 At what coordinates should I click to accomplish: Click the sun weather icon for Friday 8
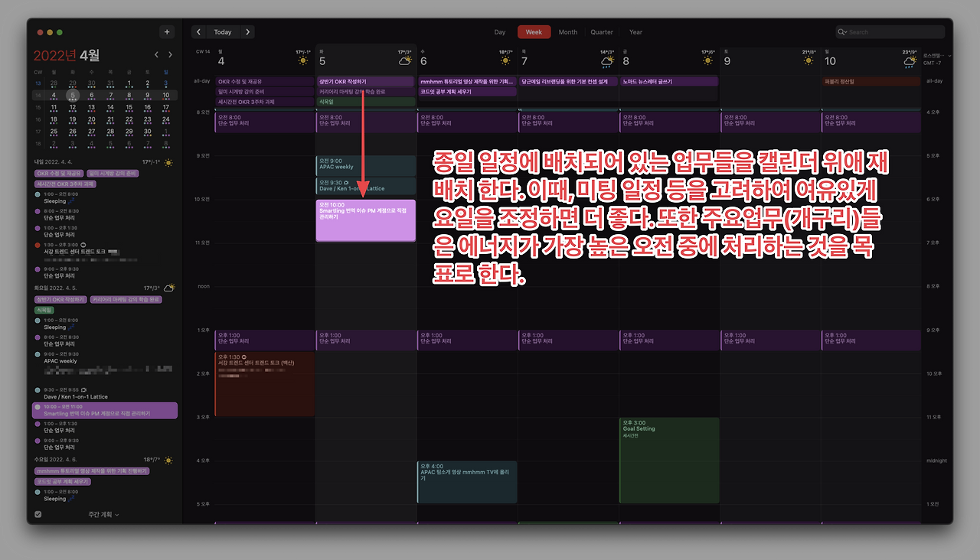point(708,60)
